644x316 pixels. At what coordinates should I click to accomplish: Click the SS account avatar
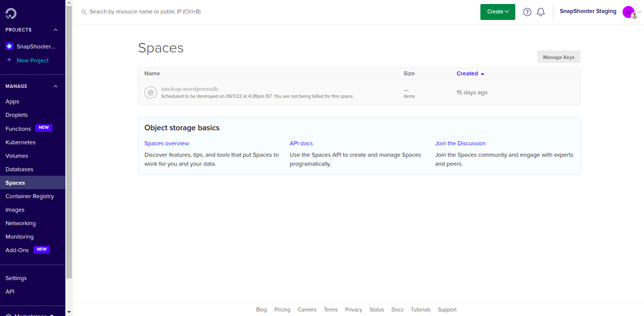[629, 12]
